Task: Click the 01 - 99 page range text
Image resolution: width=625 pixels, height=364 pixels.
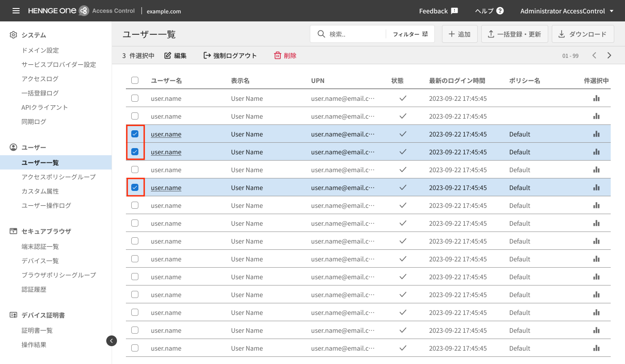Action: point(571,56)
